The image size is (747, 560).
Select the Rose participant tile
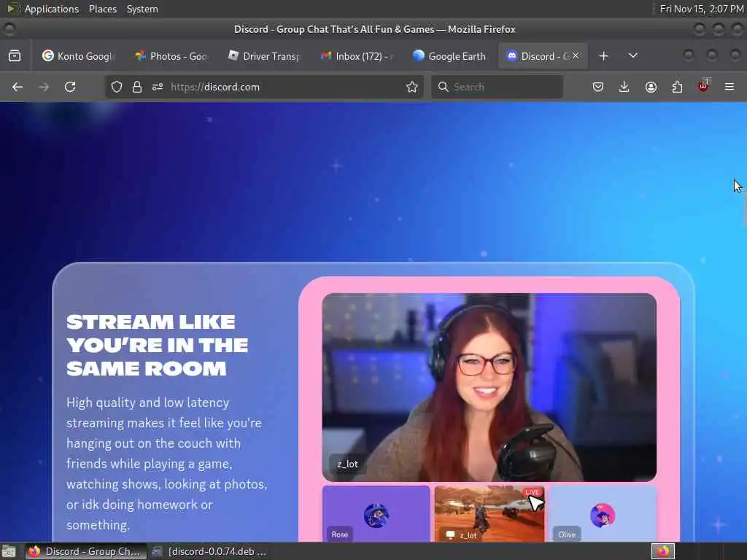click(x=376, y=513)
